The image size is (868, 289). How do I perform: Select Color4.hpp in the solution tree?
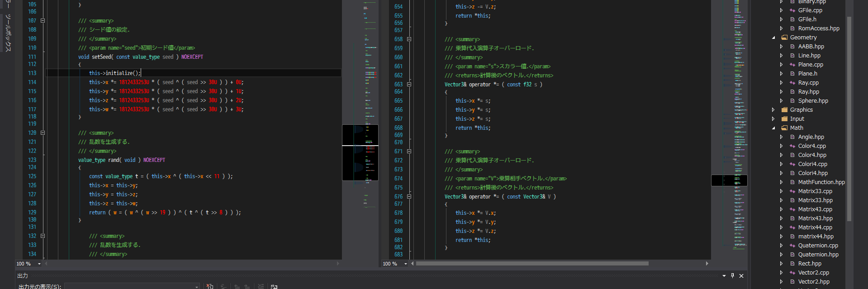[812, 155]
